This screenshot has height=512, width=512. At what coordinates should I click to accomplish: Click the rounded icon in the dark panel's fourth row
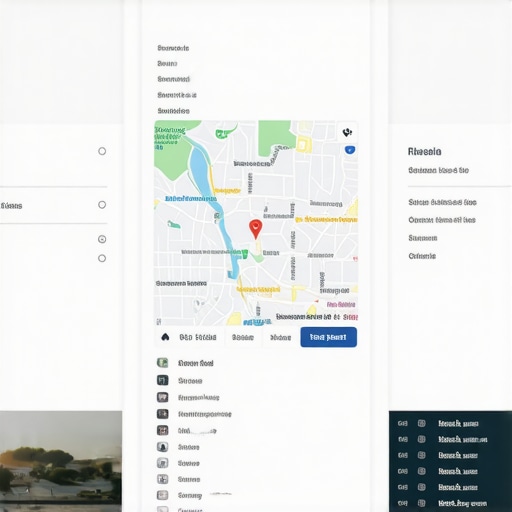[422, 471]
